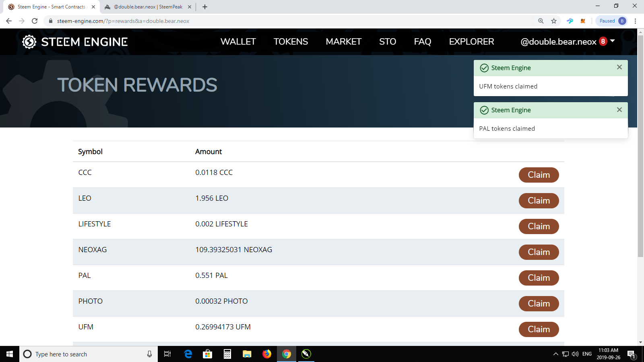Claim the LEO token reward
Image resolution: width=644 pixels, height=362 pixels.
539,201
